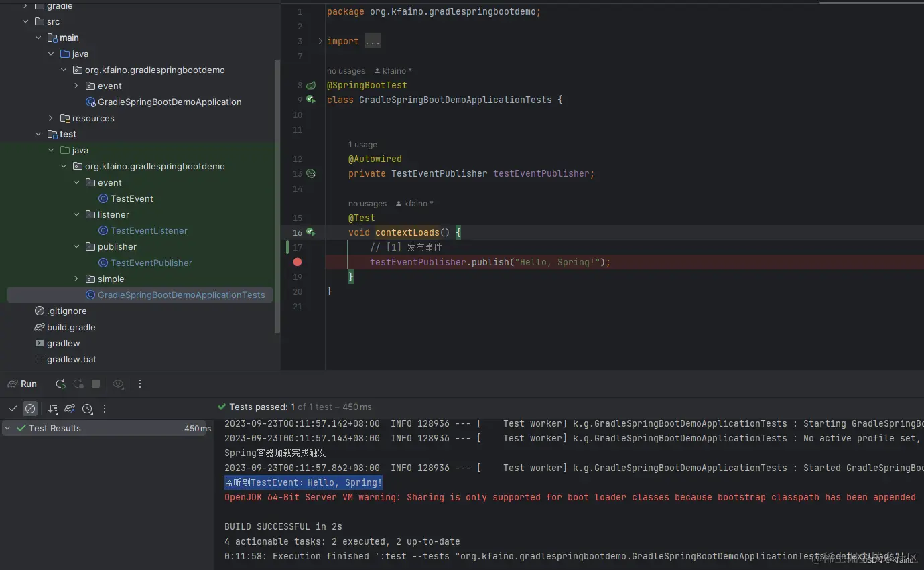Click the .gitignore file icon
Image resolution: width=924 pixels, height=570 pixels.
[40, 311]
